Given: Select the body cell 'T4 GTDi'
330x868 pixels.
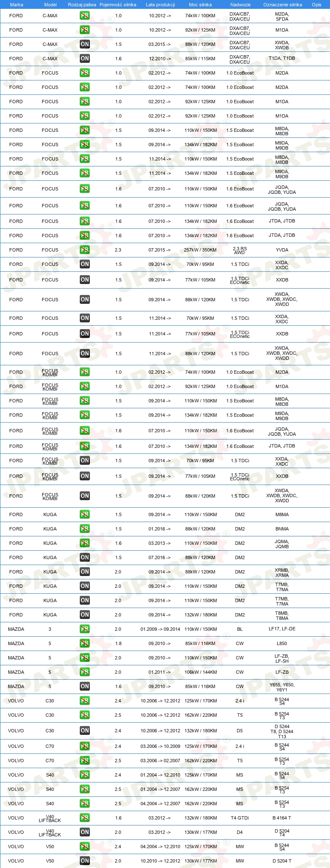Looking at the screenshot, I should 240,818.
